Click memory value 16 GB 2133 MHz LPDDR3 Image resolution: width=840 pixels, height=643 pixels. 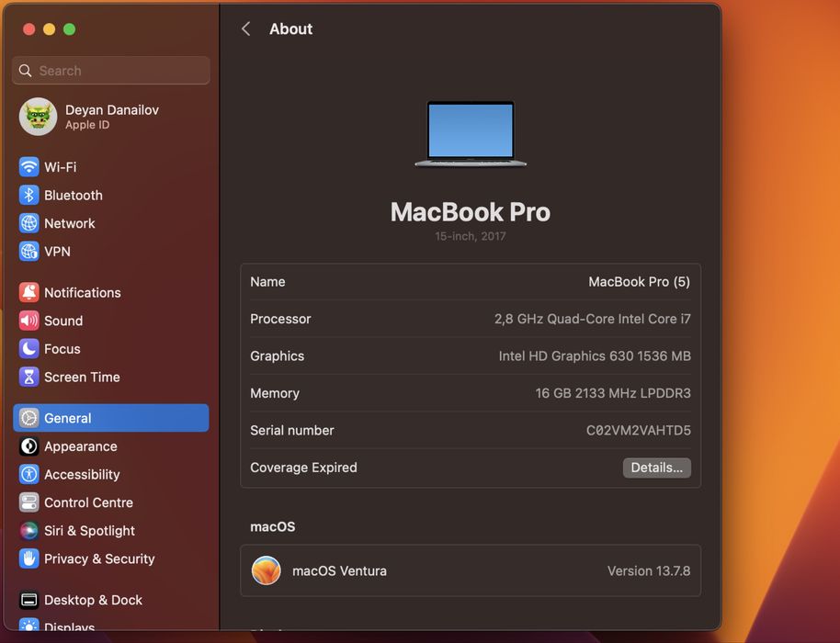(613, 393)
